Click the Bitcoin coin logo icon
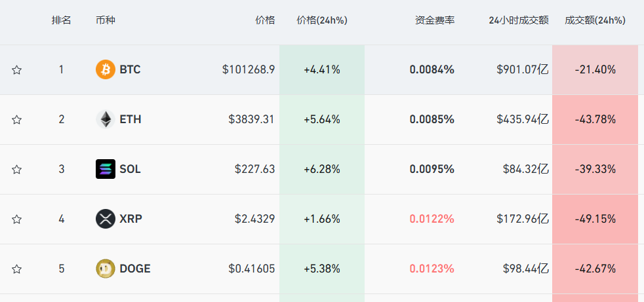Screen dimensions: 644x302 (x=105, y=69)
